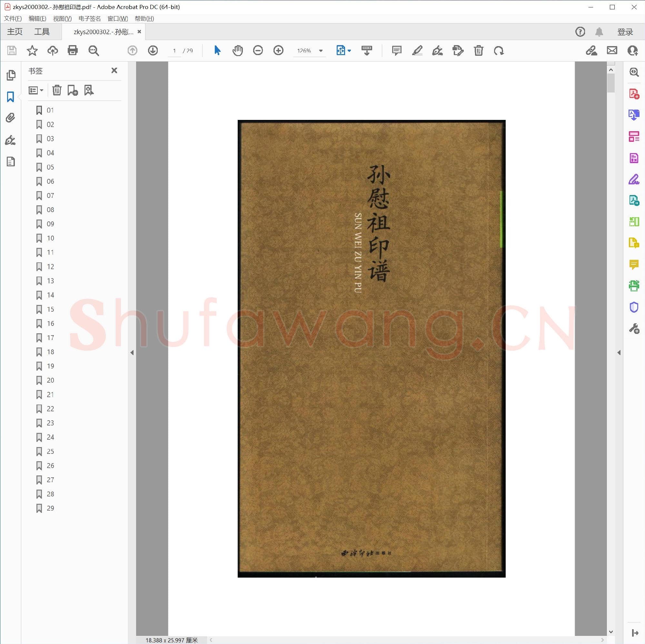Rotate the current page

point(499,51)
